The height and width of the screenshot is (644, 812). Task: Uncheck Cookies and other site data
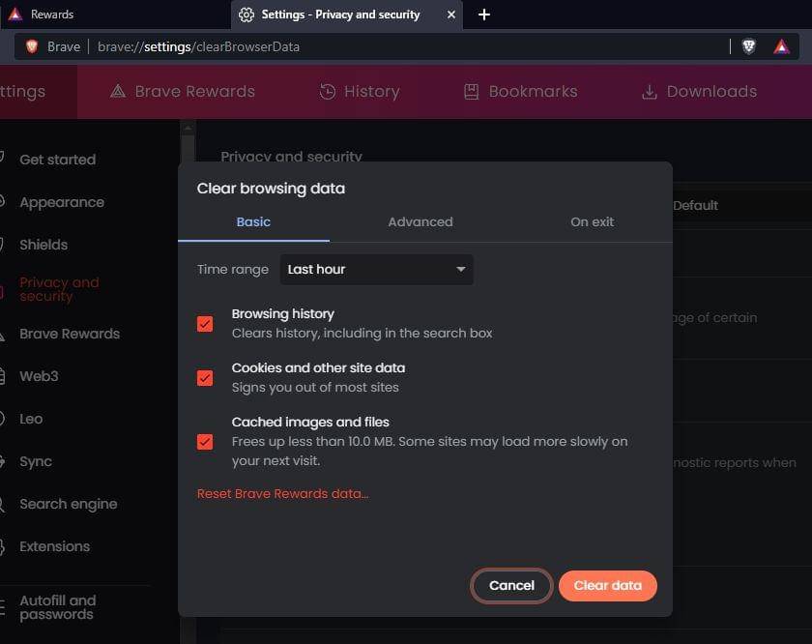(205, 378)
